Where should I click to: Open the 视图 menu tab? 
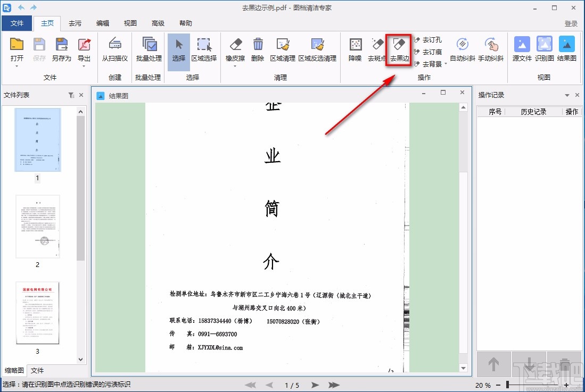(129, 23)
